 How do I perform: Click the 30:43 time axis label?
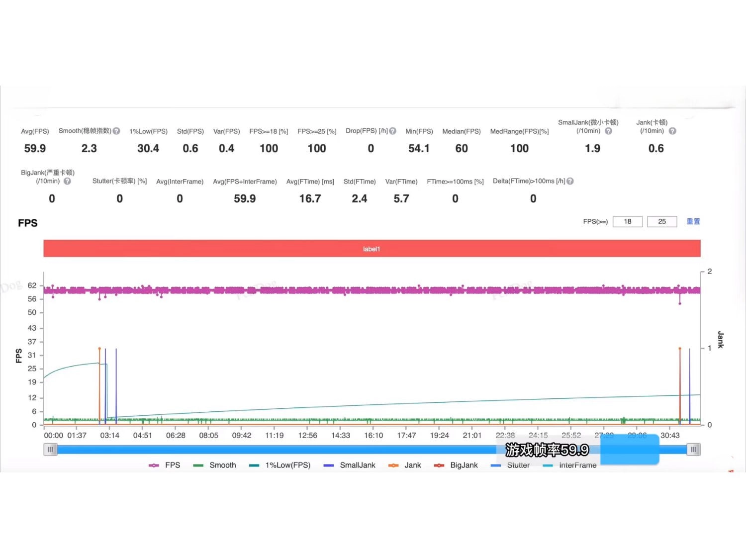[x=670, y=436]
